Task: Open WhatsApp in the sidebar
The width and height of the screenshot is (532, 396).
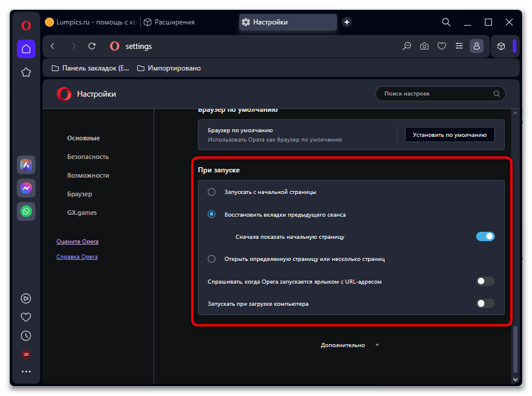Action: (x=26, y=211)
